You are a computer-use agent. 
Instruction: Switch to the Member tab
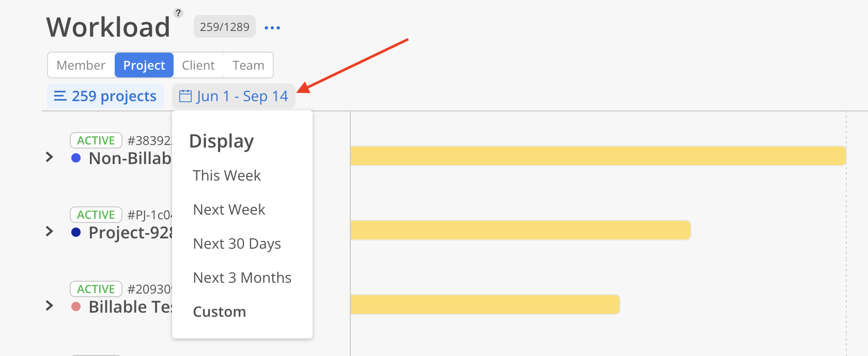pos(81,65)
